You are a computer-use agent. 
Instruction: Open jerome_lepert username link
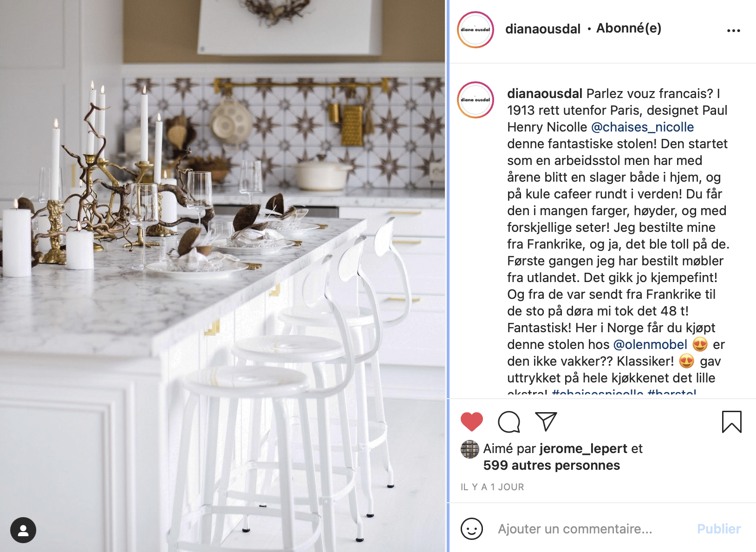pyautogui.click(x=583, y=448)
